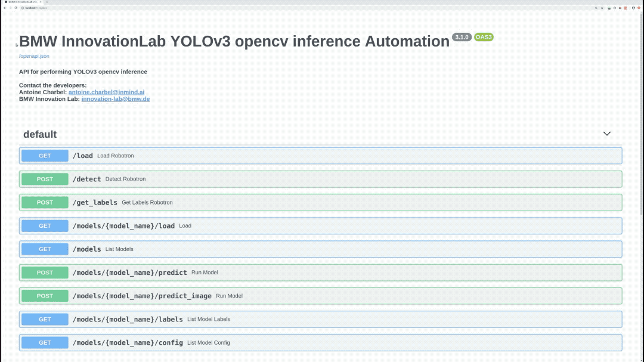Reload the page with the refresh icon
The image size is (644, 362).
[16, 8]
